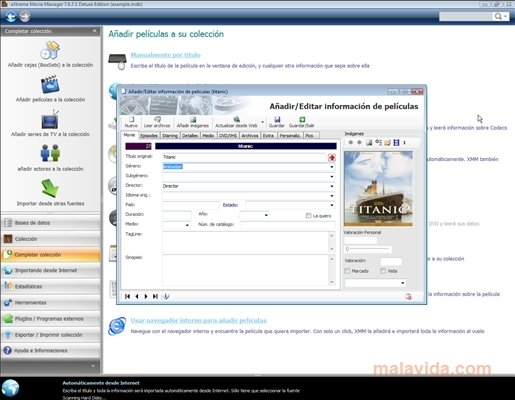Collapse the Completar colección panel header arrow
Image resolution: width=515 pixels, height=400 pixels.
(x=95, y=31)
